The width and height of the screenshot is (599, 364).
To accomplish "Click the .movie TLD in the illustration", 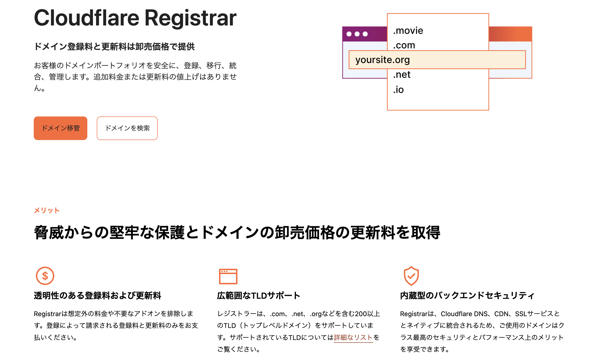I will tap(408, 30).
